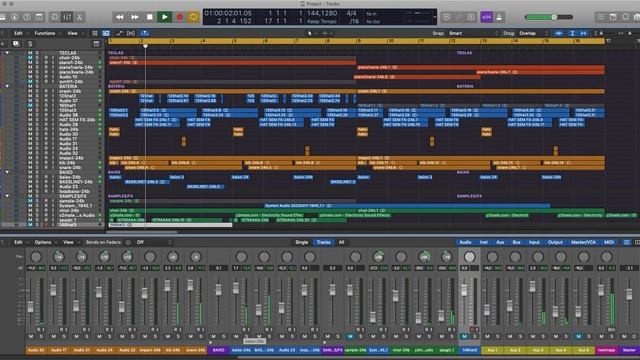Open the LCD display mode arrow

click(434, 17)
